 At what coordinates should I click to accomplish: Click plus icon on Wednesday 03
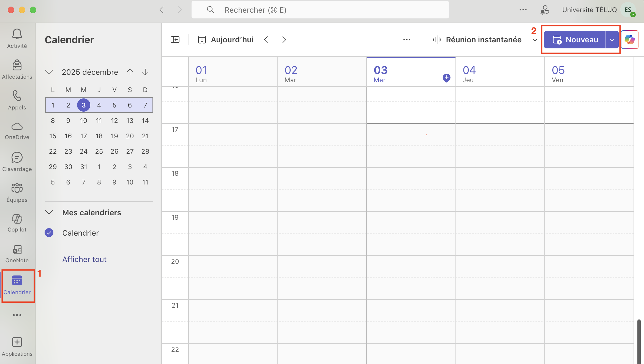click(x=446, y=78)
